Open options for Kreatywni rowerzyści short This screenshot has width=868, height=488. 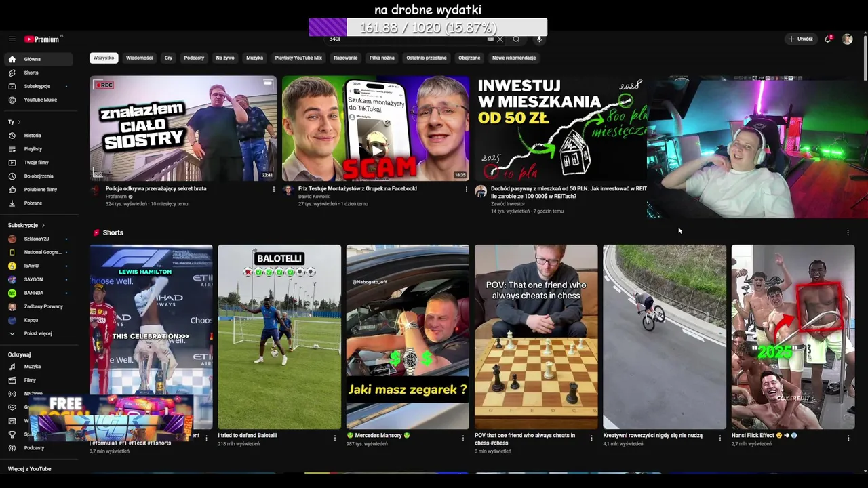720,438
